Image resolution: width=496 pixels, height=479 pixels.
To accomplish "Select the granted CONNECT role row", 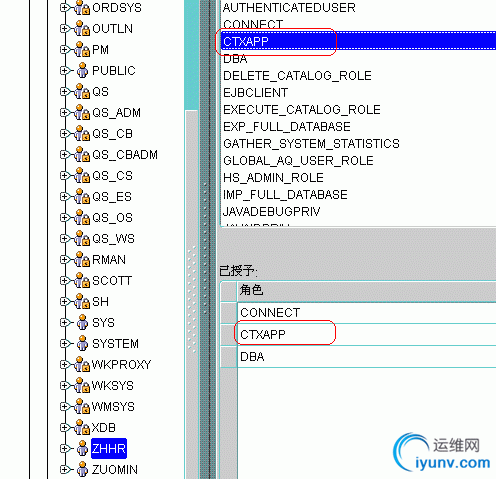I will (x=367, y=313).
